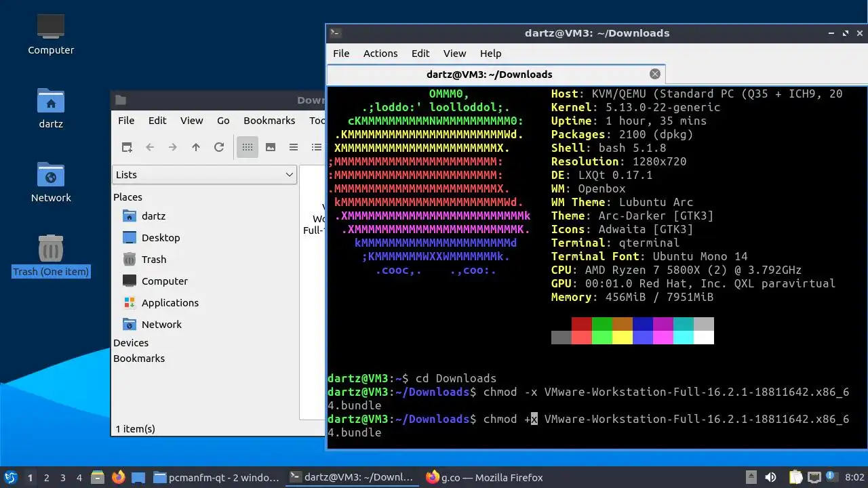Open View menu in file manager
The width and height of the screenshot is (868, 488).
[191, 121]
